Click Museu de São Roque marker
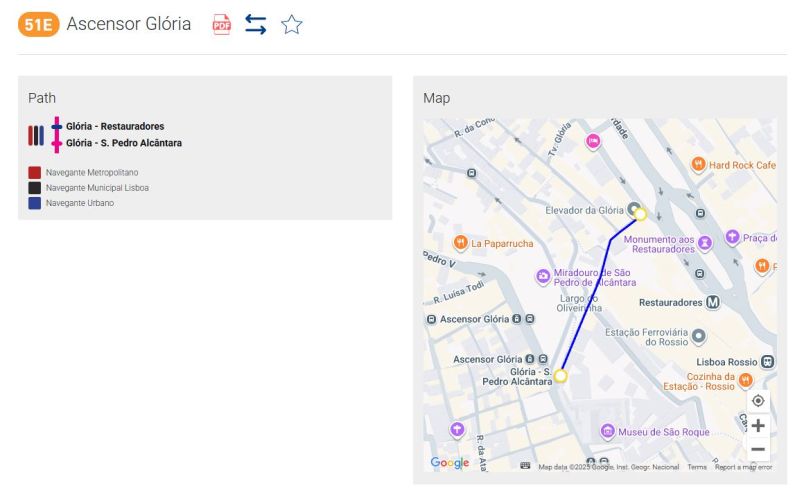Image resolution: width=800 pixels, height=495 pixels. coord(607,431)
